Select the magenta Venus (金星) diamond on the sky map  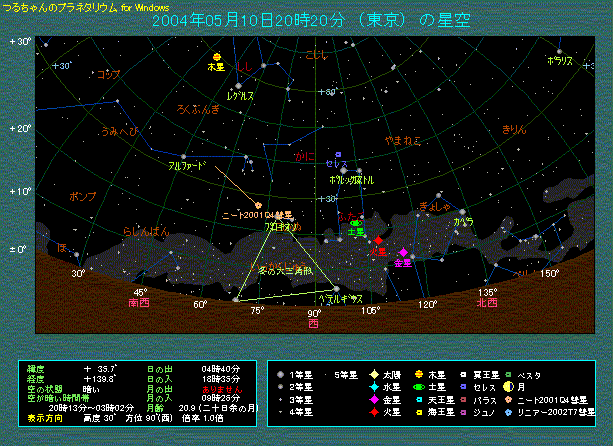(402, 253)
